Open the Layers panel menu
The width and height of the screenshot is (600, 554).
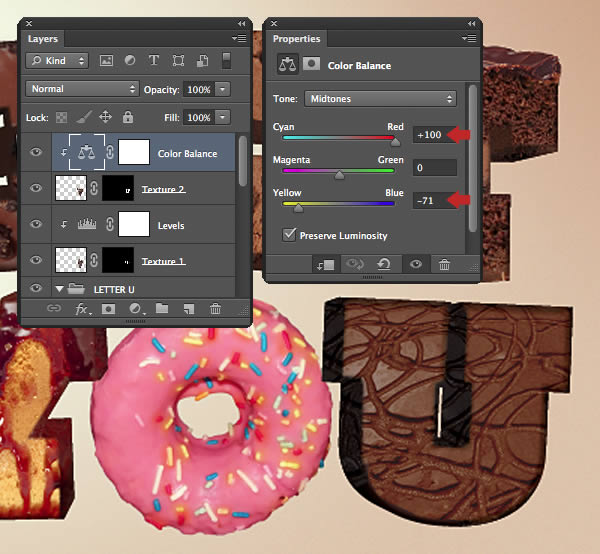tap(239, 38)
